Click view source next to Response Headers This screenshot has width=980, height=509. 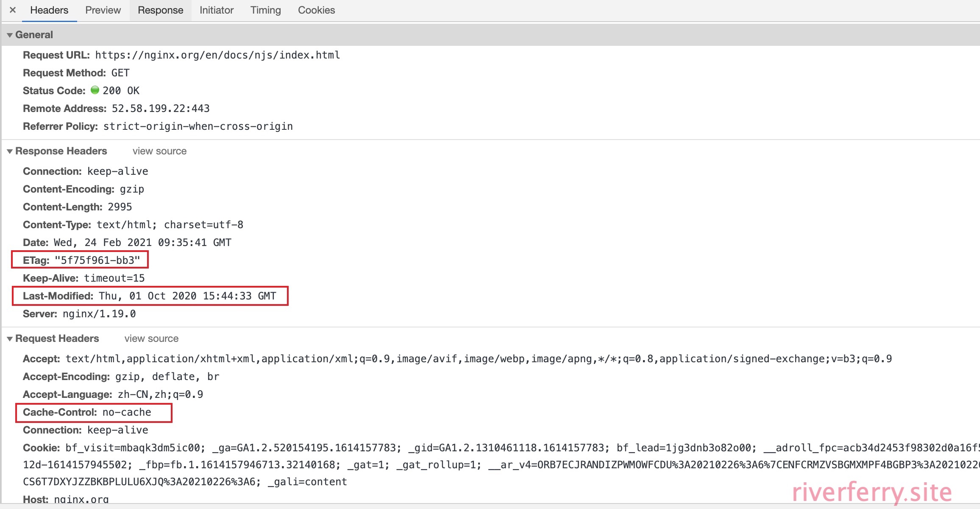[x=159, y=151]
